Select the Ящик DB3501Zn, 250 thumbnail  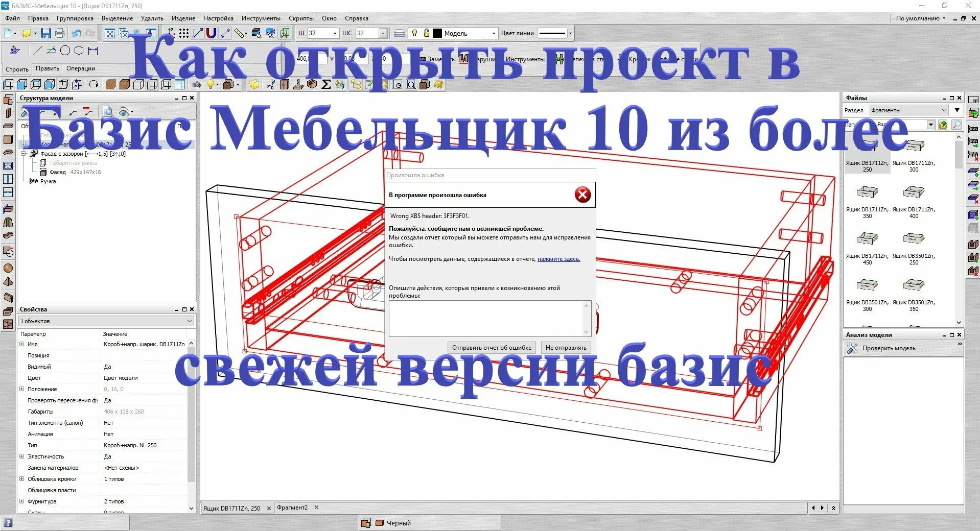tap(914, 248)
